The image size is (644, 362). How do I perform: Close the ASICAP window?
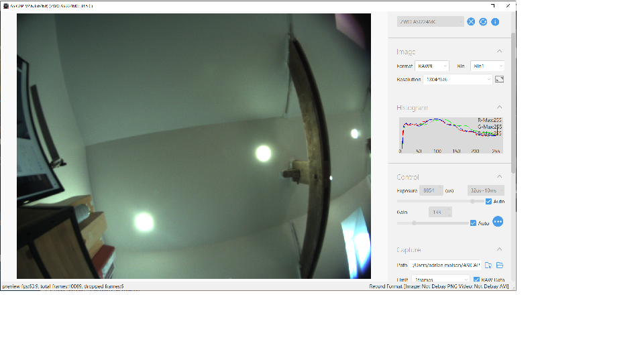(508, 6)
